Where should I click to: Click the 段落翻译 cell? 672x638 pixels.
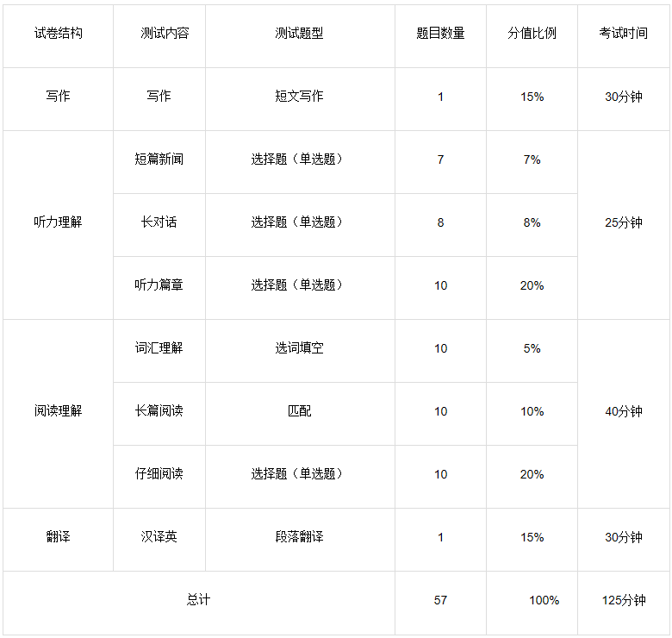pos(300,540)
